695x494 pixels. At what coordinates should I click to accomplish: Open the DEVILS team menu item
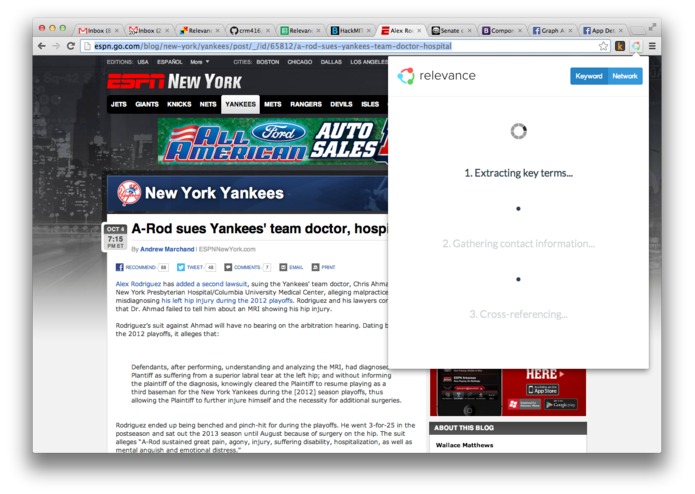click(341, 104)
